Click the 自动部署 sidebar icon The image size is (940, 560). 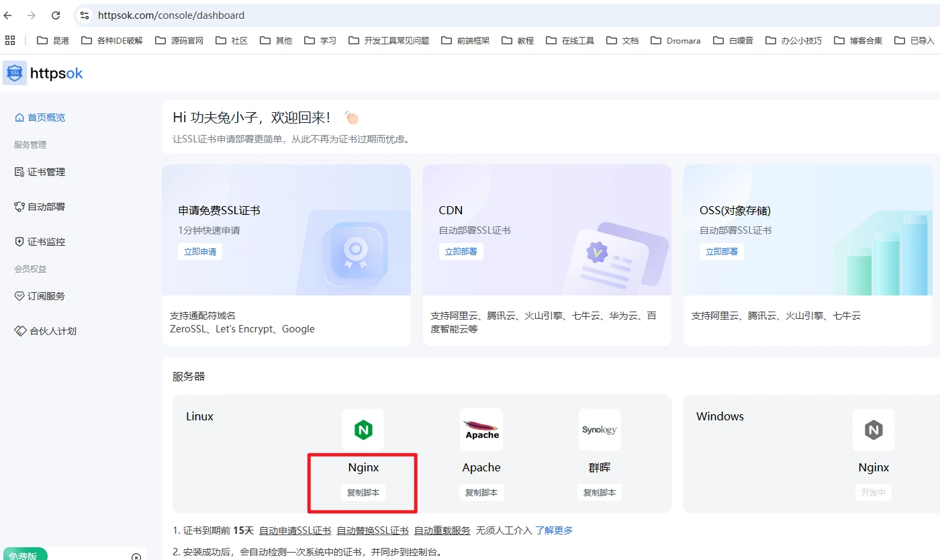tap(18, 206)
